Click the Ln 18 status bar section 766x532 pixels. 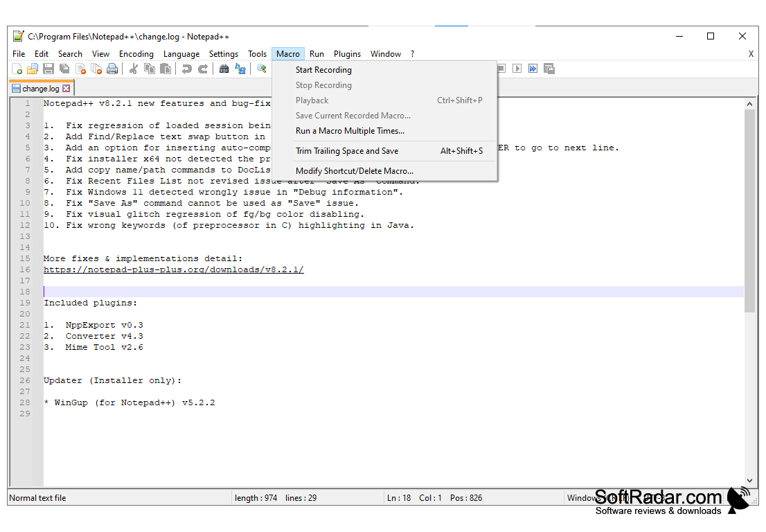[399, 497]
